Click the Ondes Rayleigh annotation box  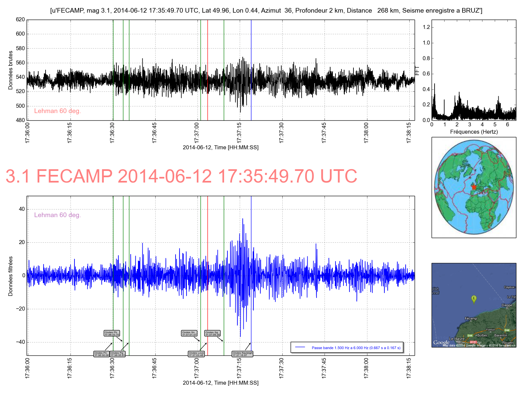tap(242, 354)
